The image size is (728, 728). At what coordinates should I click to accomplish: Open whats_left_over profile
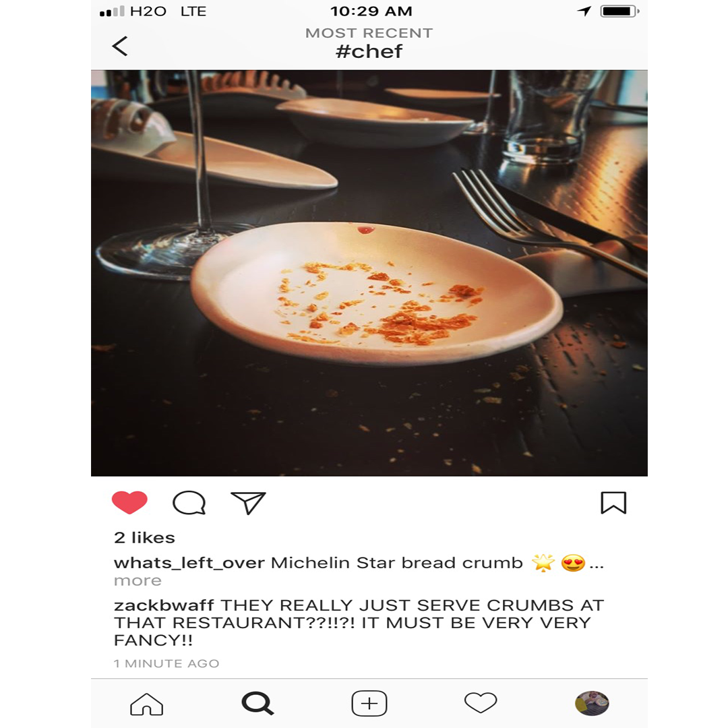tap(189, 563)
